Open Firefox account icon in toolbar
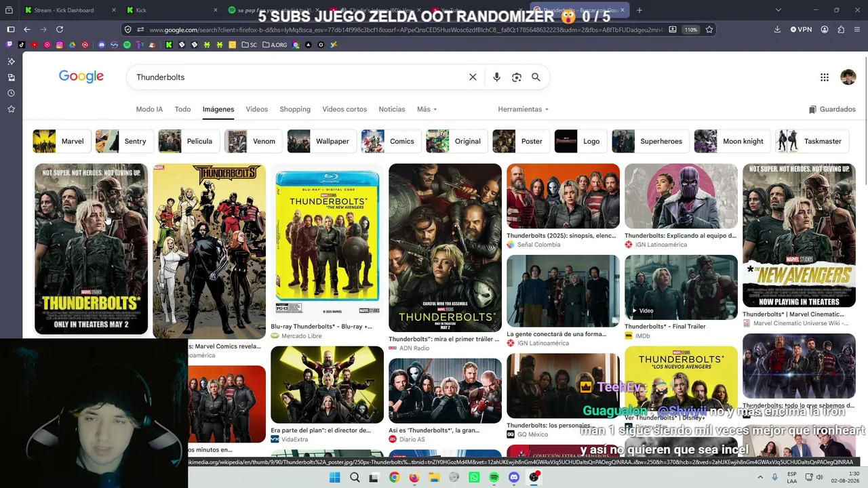 tap(825, 30)
